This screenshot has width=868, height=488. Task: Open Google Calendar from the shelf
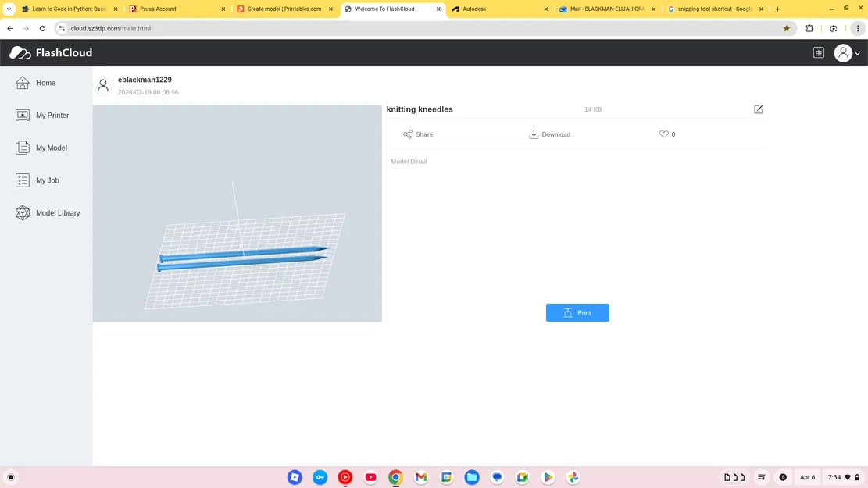tap(447, 477)
